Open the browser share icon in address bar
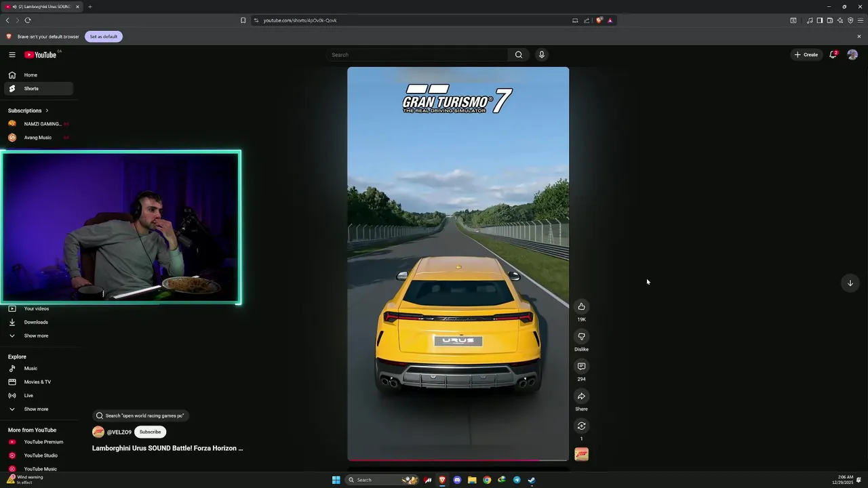This screenshot has width=868, height=488. point(587,20)
